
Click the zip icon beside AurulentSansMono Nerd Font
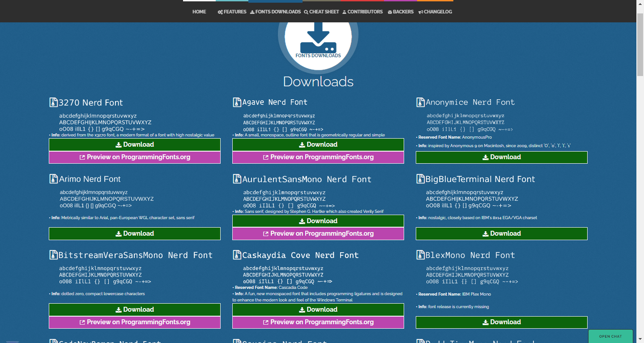(237, 179)
